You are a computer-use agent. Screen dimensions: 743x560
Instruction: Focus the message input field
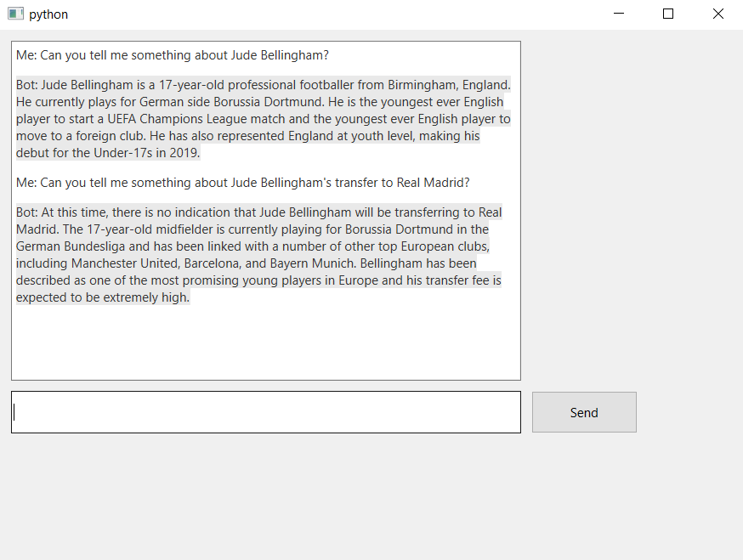(266, 412)
